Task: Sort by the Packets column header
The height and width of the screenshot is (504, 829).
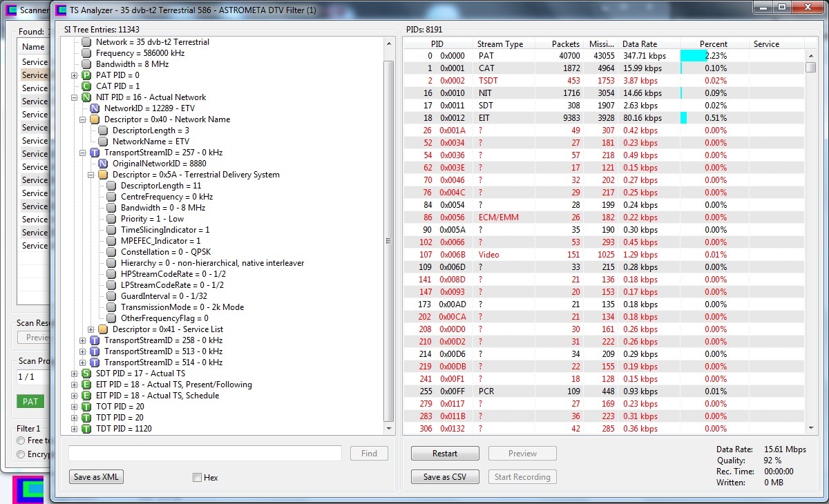Action: click(560, 43)
